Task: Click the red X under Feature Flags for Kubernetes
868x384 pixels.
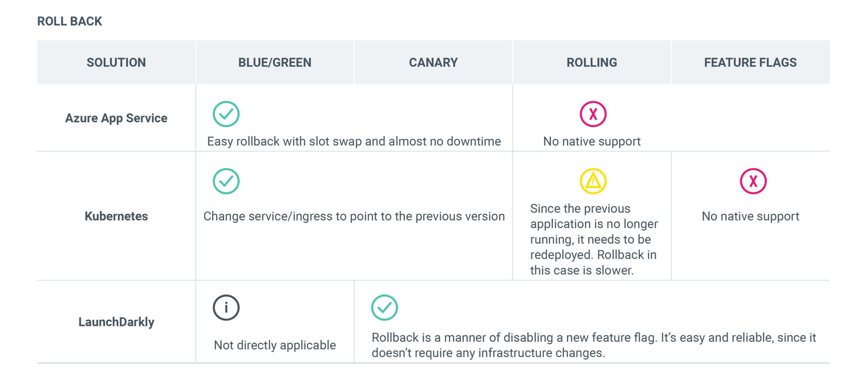Action: (753, 181)
